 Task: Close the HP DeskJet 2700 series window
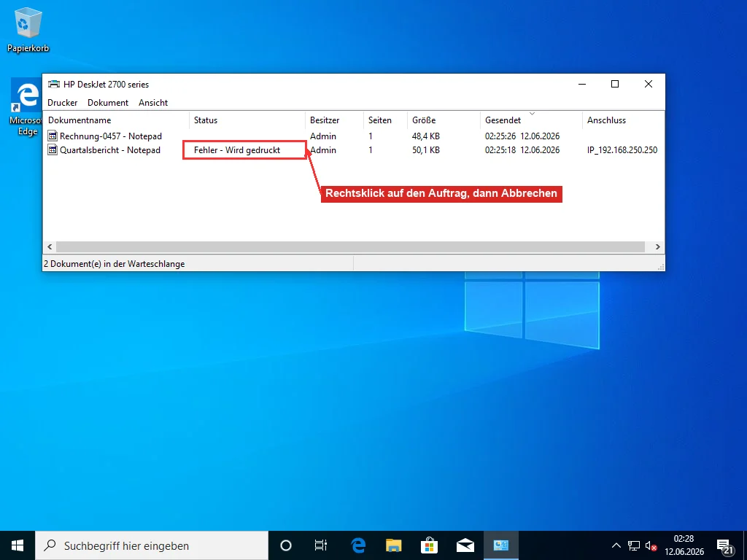pos(649,85)
